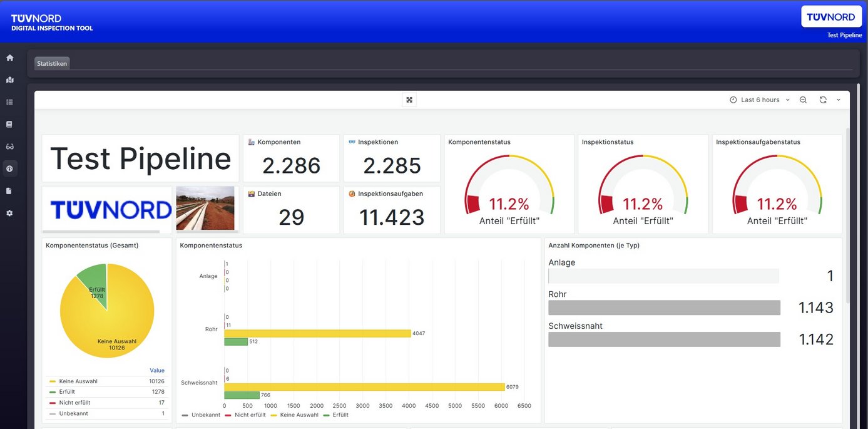Viewport: 868px width, 429px height.
Task: Click the TÜV NORD logo button top right
Action: (x=831, y=17)
